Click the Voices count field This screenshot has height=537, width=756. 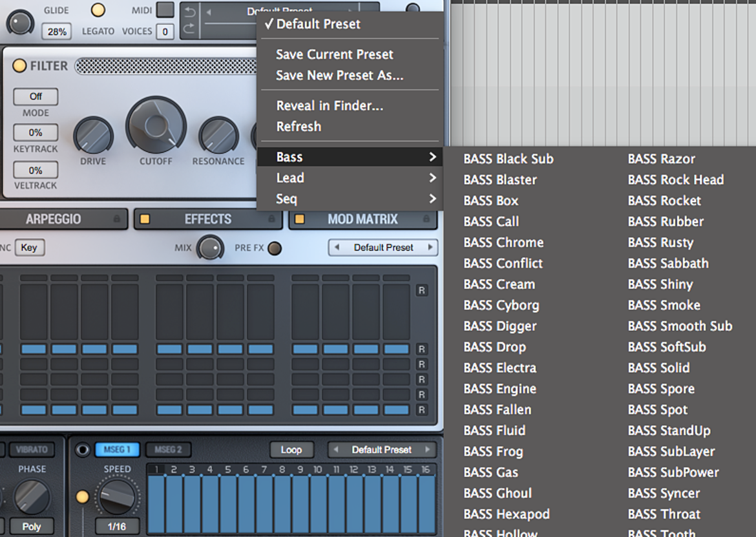(165, 32)
